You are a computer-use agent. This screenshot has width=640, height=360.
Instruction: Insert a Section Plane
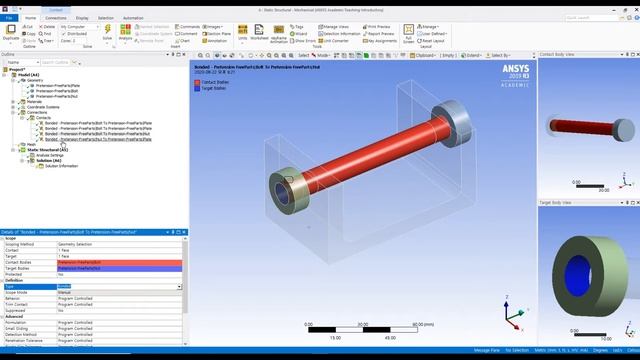pyautogui.click(x=217, y=33)
